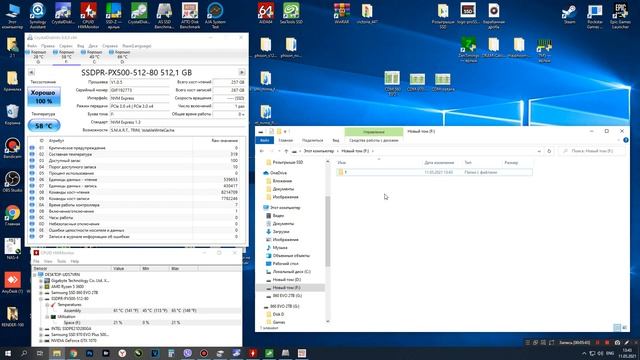
Task: Sort by Имя column header in Explorer
Action: pyautogui.click(x=342, y=162)
